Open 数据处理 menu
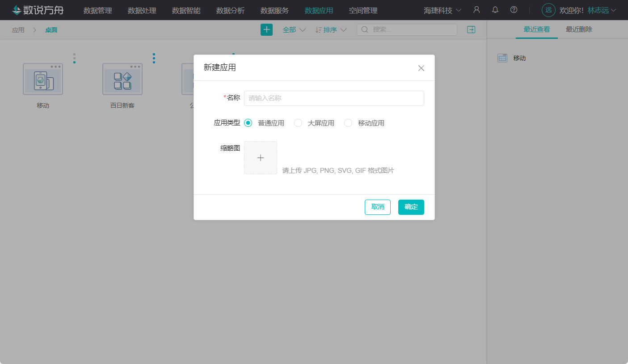Viewport: 628px width, 364px height. (142, 10)
